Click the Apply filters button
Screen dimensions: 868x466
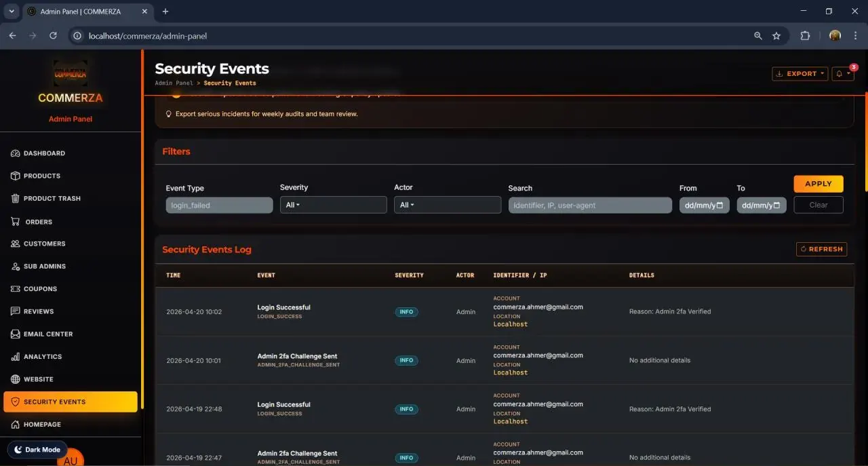pyautogui.click(x=818, y=184)
